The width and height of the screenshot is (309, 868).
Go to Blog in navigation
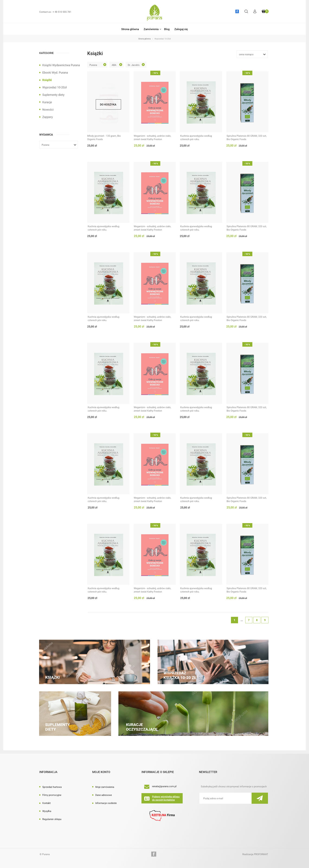coord(167,29)
